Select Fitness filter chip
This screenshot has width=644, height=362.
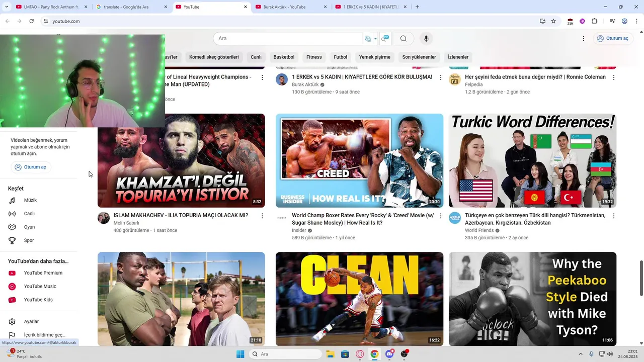pyautogui.click(x=314, y=57)
